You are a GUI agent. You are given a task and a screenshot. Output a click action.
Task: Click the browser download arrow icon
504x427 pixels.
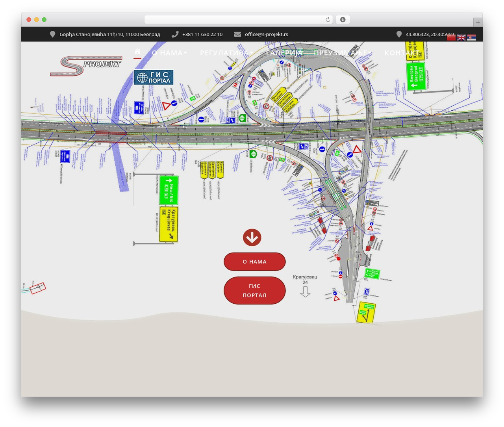coord(343,20)
